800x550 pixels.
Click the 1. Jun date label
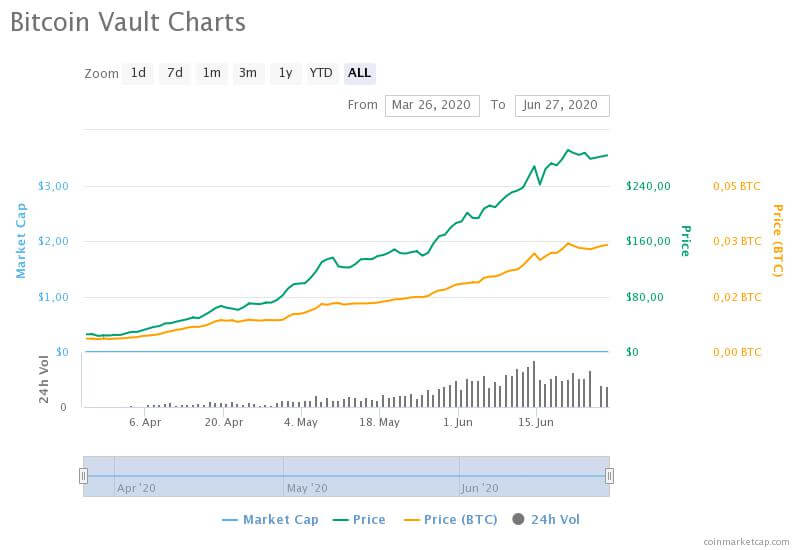pyautogui.click(x=458, y=422)
